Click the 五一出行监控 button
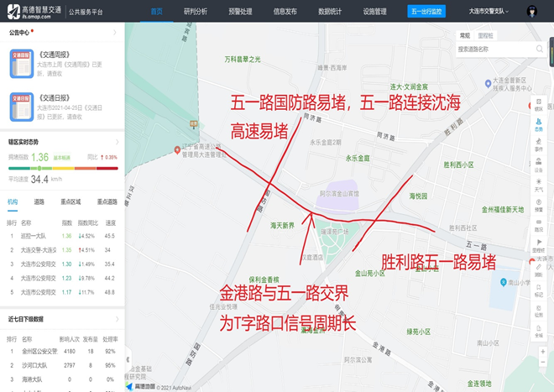 (x=426, y=11)
